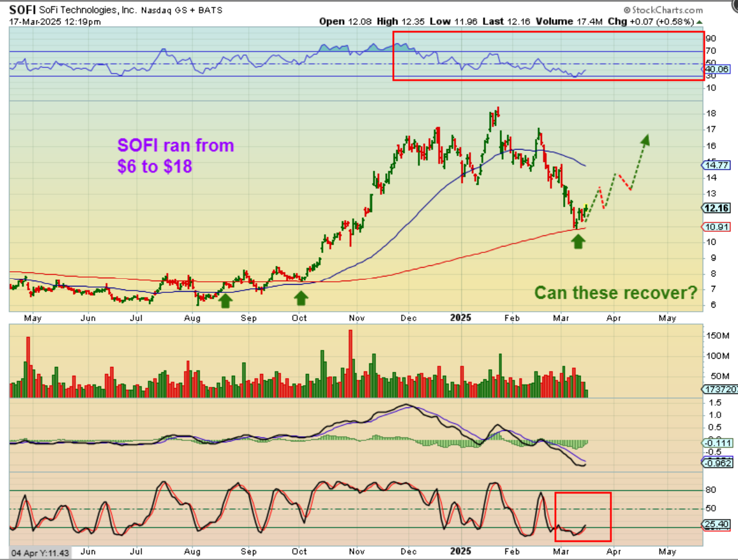Viewport: 738px width, 560px height.
Task: Click the Nasdaq GS + BATS exchange label
Action: tap(181, 10)
